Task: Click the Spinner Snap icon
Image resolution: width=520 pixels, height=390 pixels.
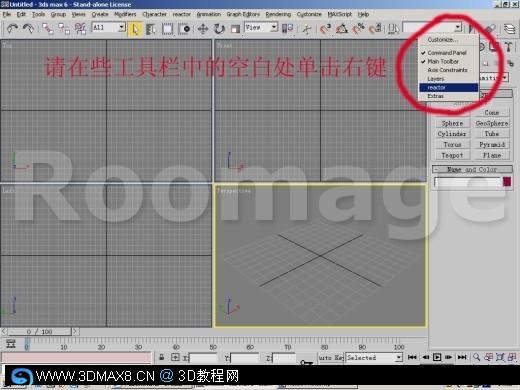Action: tap(375, 29)
